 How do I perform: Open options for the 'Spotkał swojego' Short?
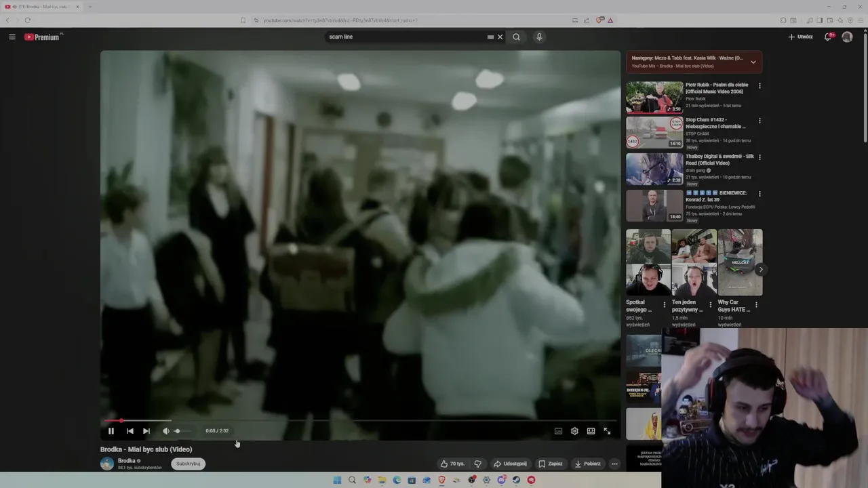tap(665, 305)
